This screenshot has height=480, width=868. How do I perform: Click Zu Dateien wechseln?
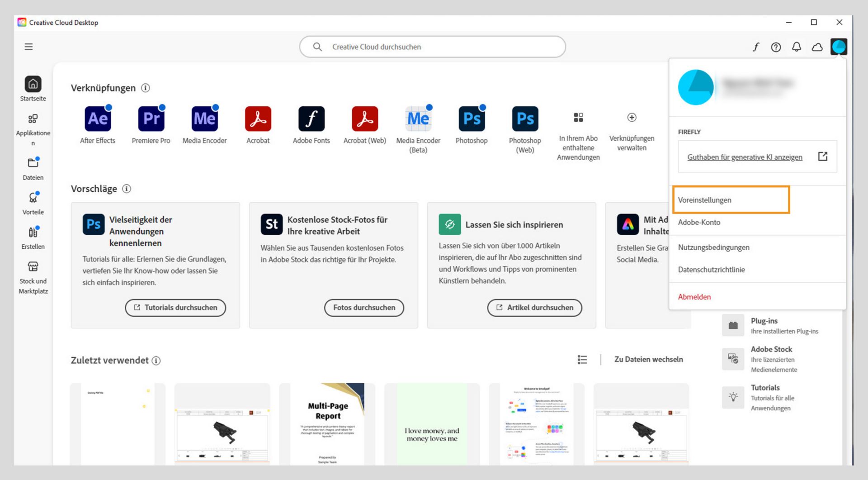[648, 359]
